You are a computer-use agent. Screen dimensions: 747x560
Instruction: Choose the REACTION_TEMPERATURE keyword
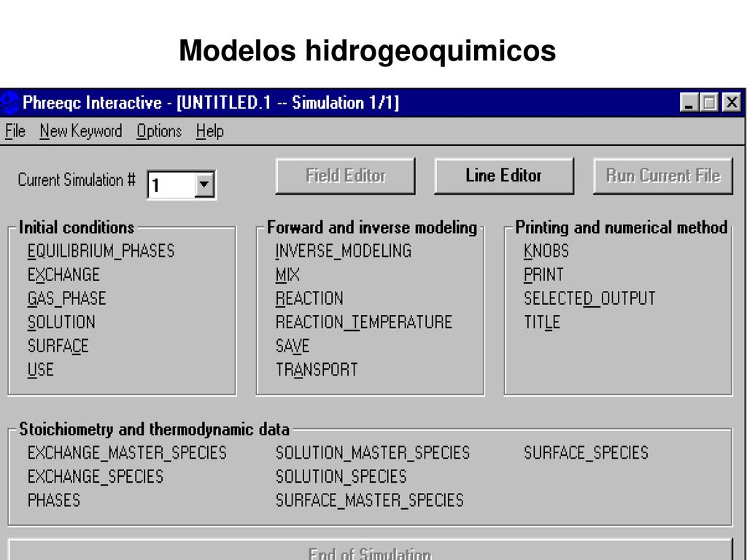364,322
